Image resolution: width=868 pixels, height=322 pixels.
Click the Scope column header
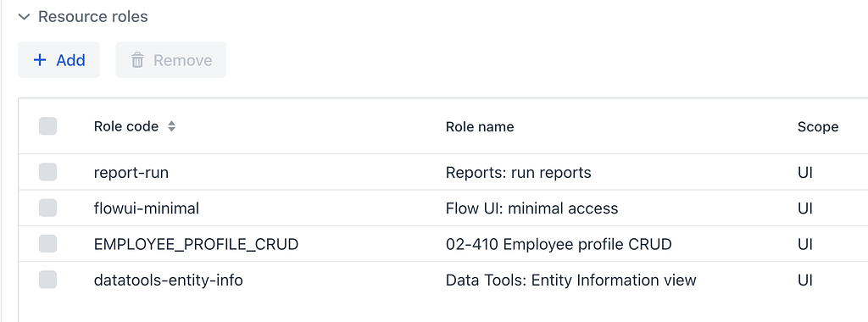pos(818,127)
